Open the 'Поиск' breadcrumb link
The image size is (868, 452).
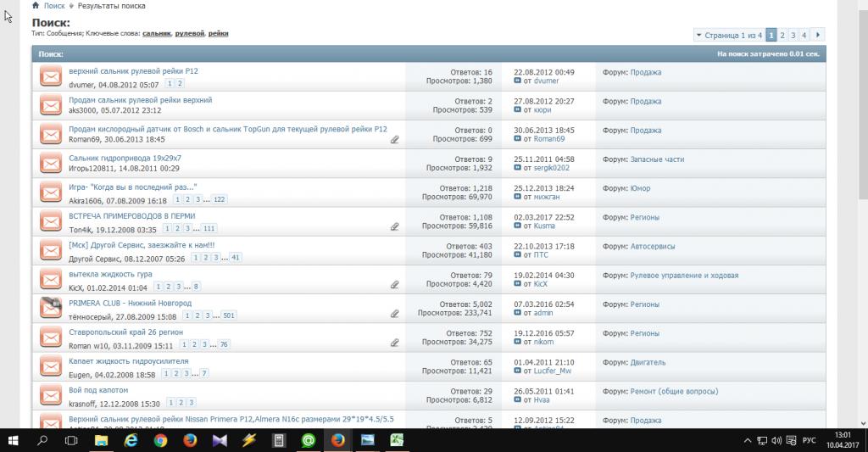click(x=54, y=6)
